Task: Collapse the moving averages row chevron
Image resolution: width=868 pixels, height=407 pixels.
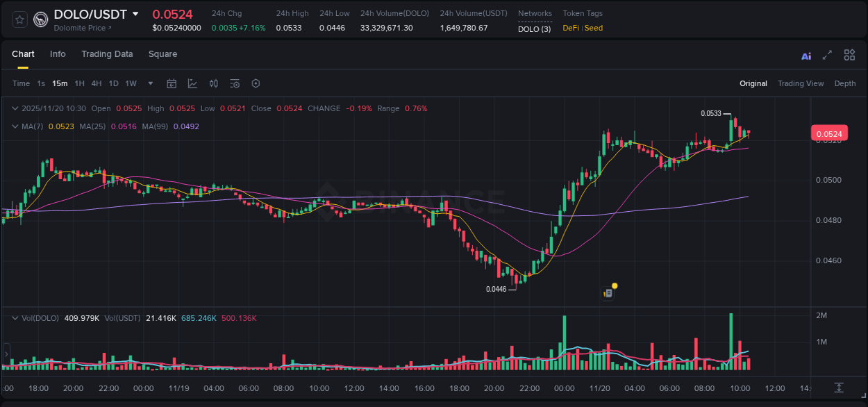Action: pos(14,126)
